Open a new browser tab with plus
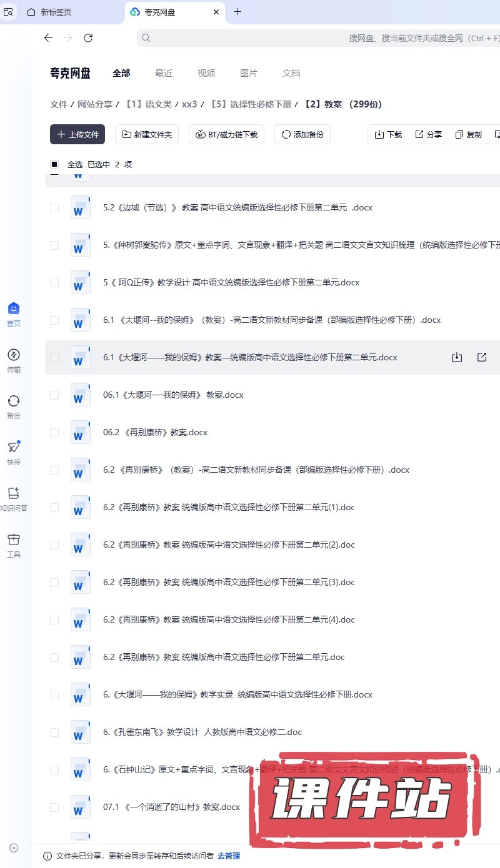The width and height of the screenshot is (500, 868). coord(237,12)
